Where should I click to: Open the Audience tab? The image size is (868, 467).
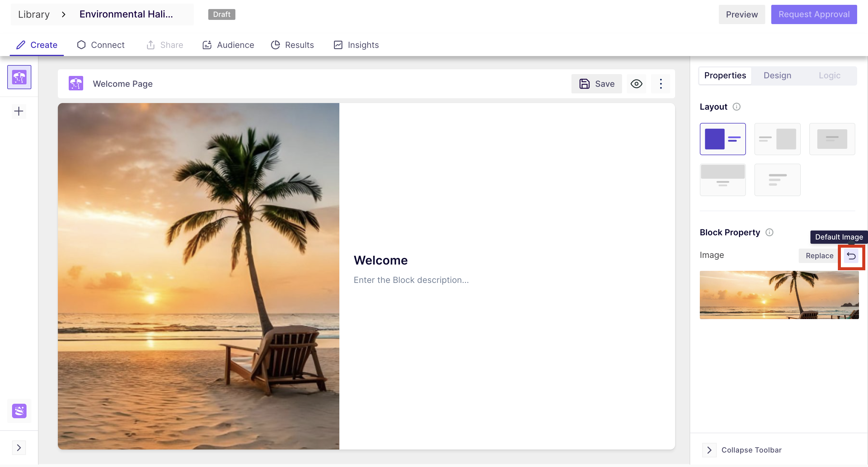(228, 45)
